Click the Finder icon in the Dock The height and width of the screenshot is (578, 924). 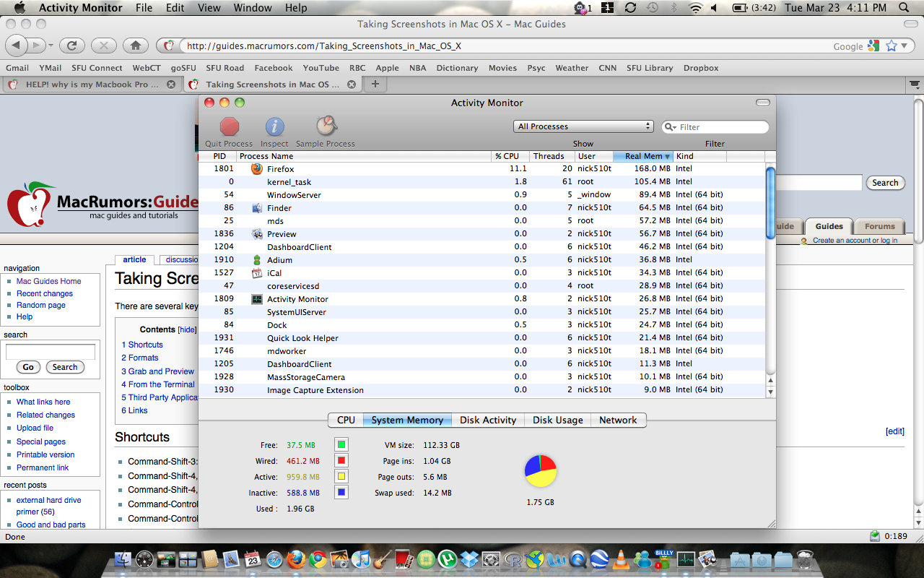point(124,559)
